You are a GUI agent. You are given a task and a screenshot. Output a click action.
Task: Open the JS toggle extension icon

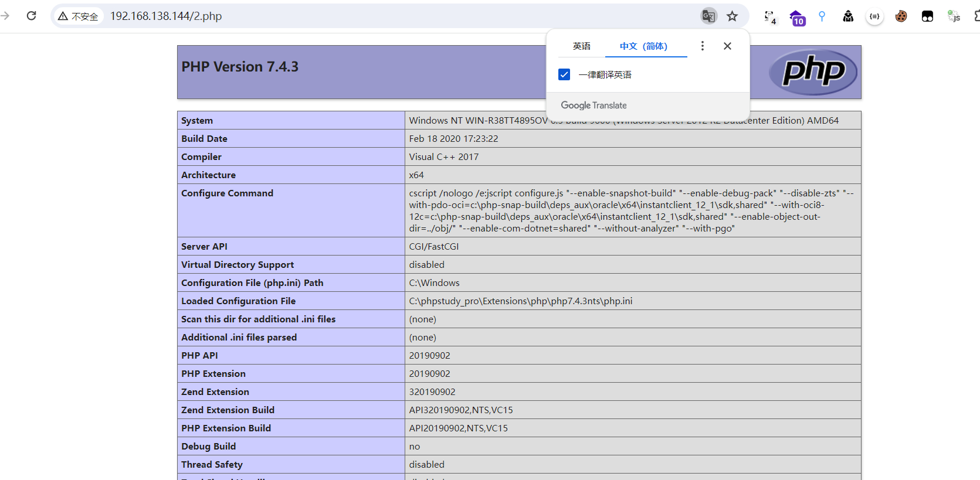[x=954, y=16]
